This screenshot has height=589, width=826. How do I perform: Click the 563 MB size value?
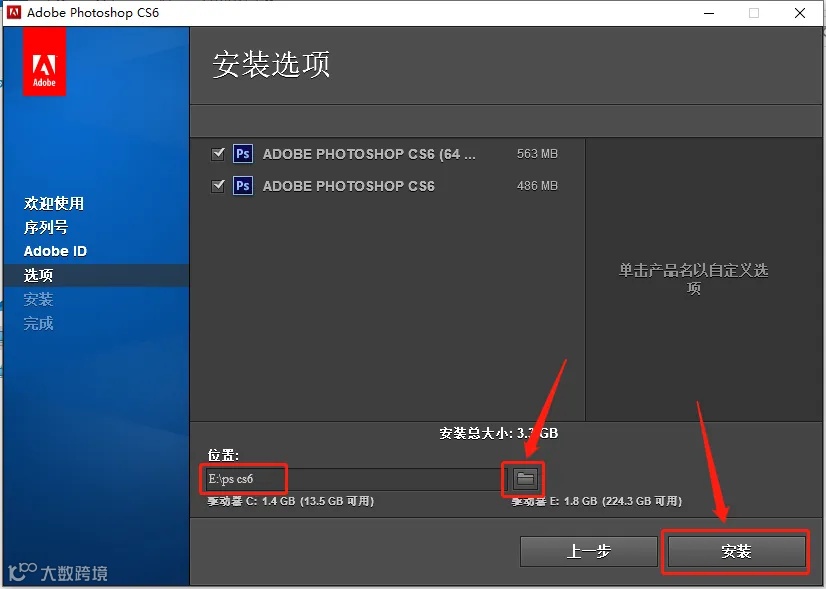click(x=537, y=154)
